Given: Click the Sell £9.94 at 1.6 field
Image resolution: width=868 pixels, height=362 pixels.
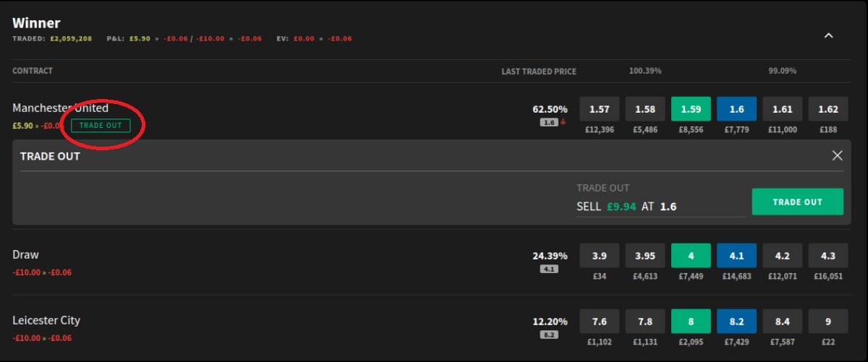Looking at the screenshot, I should pyautogui.click(x=660, y=207).
